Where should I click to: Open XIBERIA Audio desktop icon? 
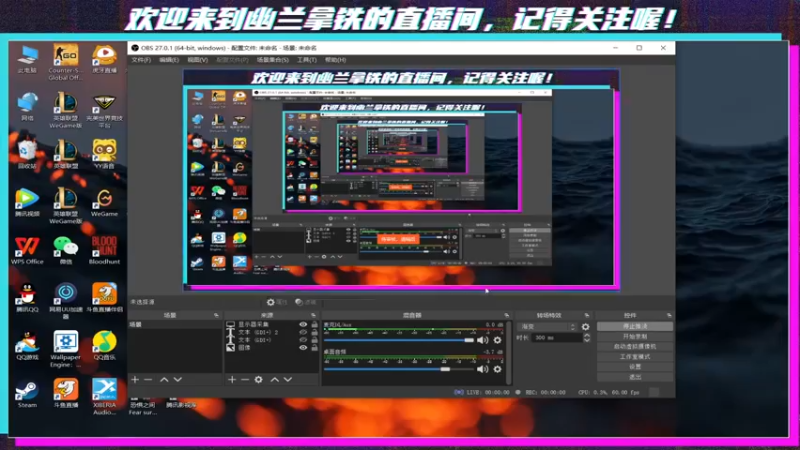pos(104,397)
